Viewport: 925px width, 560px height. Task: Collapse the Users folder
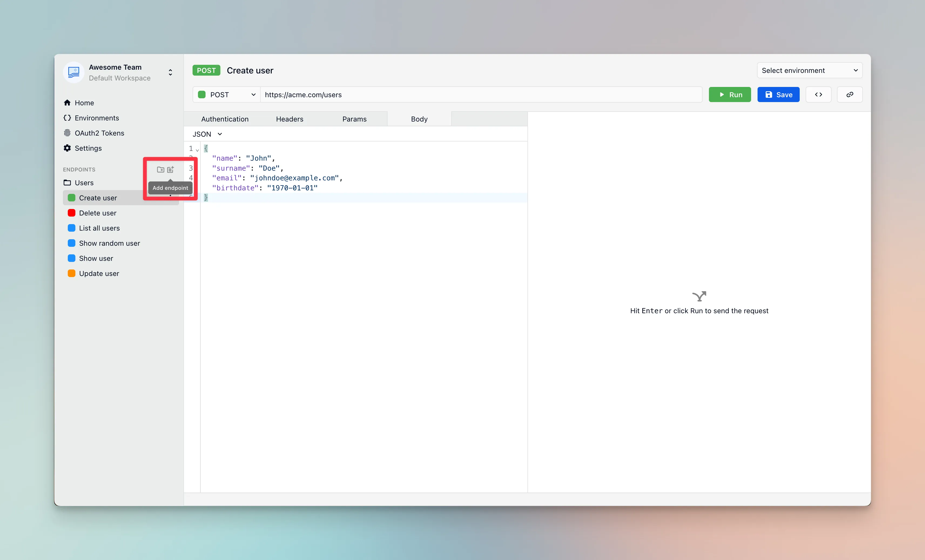84,183
